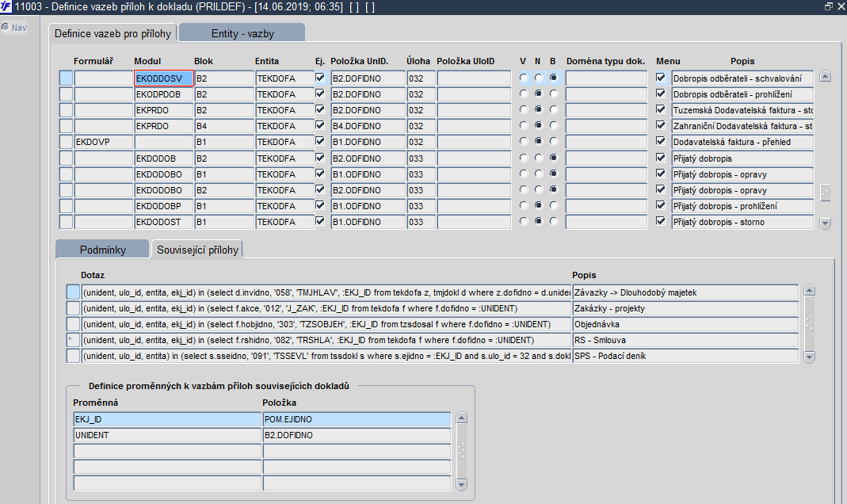Click Dotaz query containing 'TMJHLAV'
Image resolution: width=847 pixels, height=504 pixels.
click(x=326, y=292)
